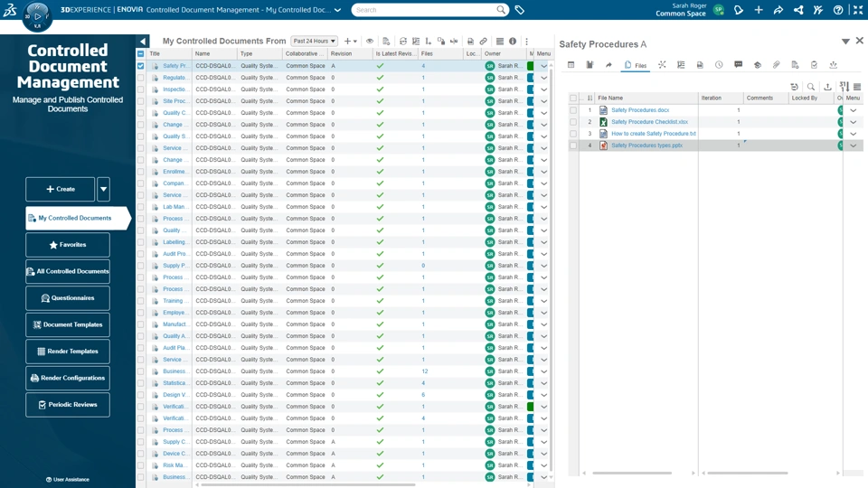
Task: Click the Create button
Action: [61, 189]
